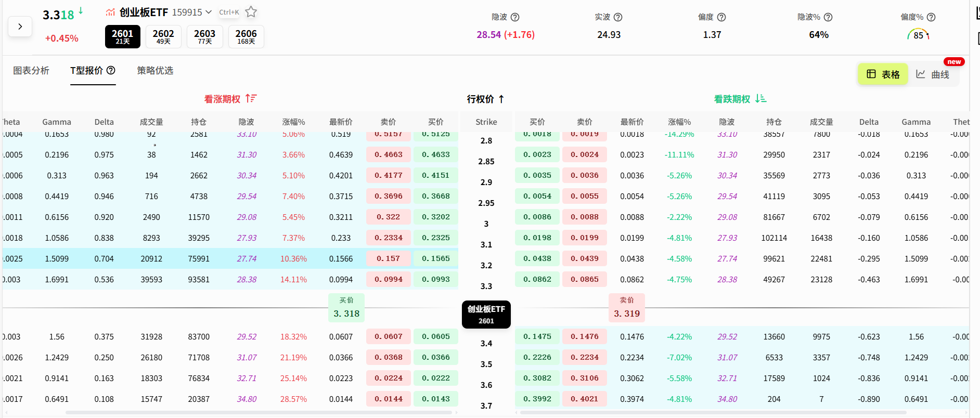Viewport: 980px width, 418px height.
Task: Click call buy price 0.0993
Action: pos(436,279)
